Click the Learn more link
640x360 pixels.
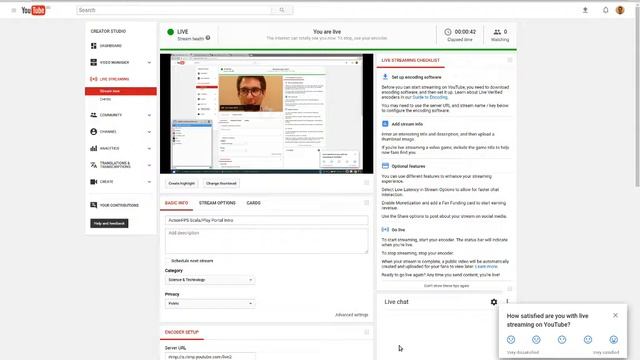pyautogui.click(x=486, y=267)
